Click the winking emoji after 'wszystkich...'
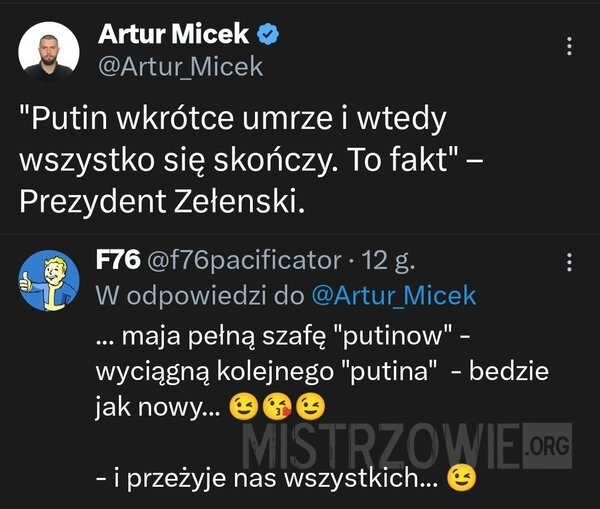 pyautogui.click(x=461, y=478)
